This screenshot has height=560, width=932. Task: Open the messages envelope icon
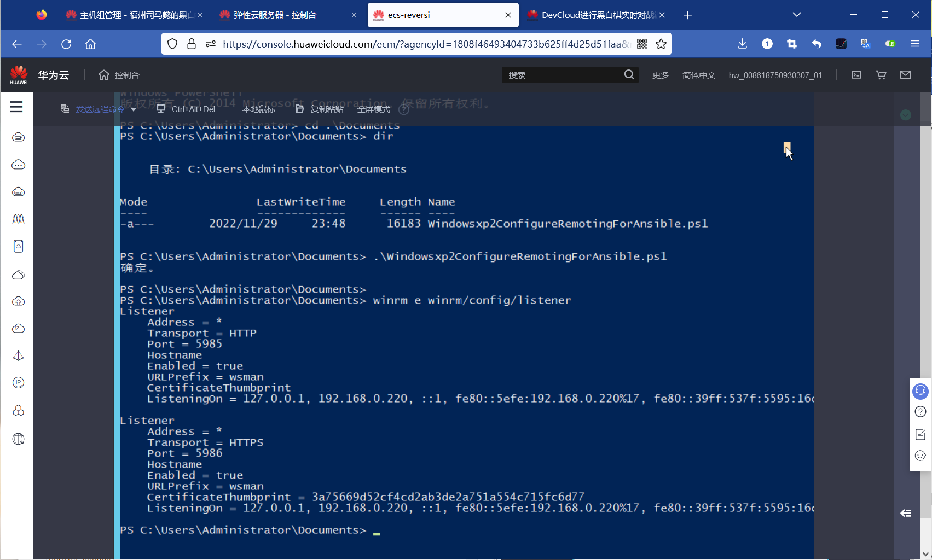(x=906, y=75)
